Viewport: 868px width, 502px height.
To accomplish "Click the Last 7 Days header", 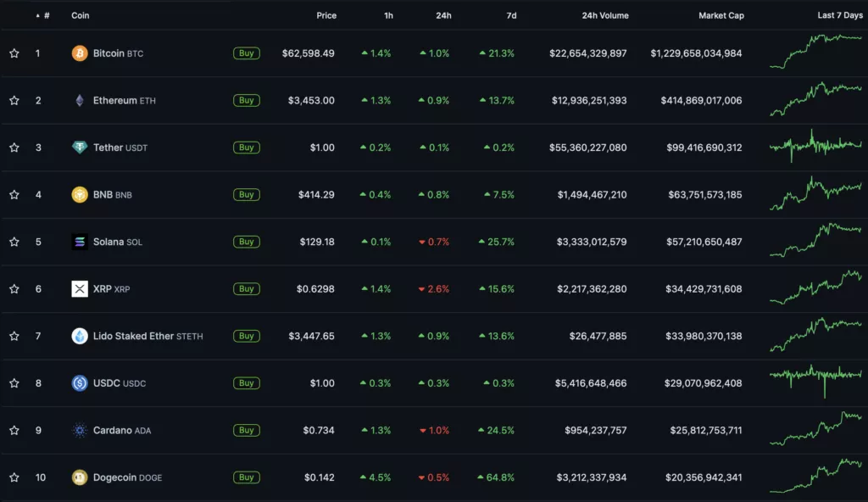I will (840, 15).
